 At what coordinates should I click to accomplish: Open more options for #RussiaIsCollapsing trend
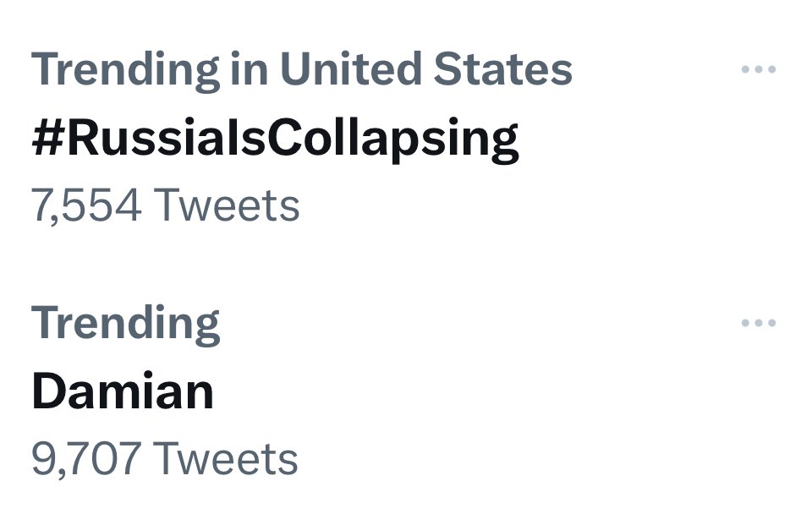[758, 68]
